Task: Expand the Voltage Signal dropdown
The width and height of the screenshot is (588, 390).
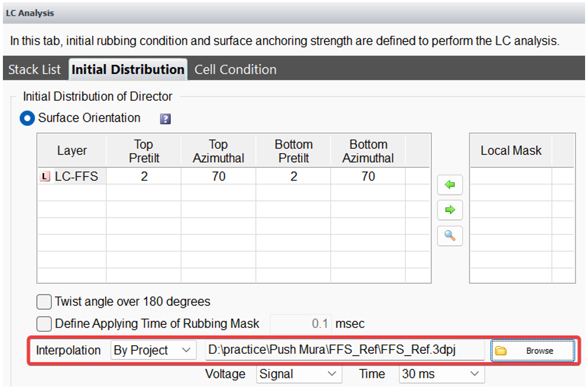Action: [299, 374]
